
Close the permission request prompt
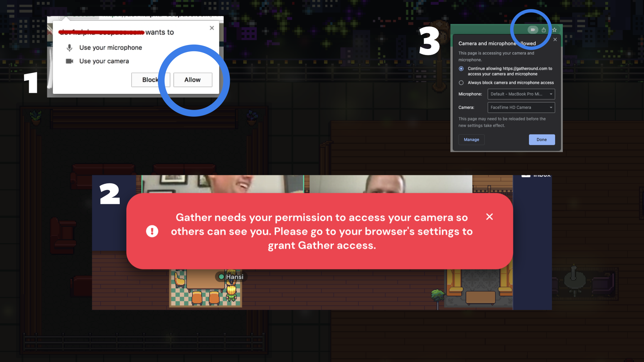(212, 28)
